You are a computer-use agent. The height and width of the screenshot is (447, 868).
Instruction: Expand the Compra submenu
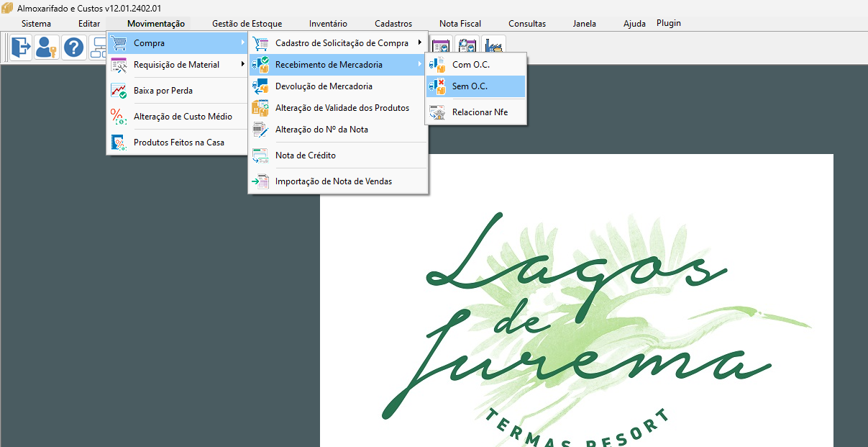point(178,43)
